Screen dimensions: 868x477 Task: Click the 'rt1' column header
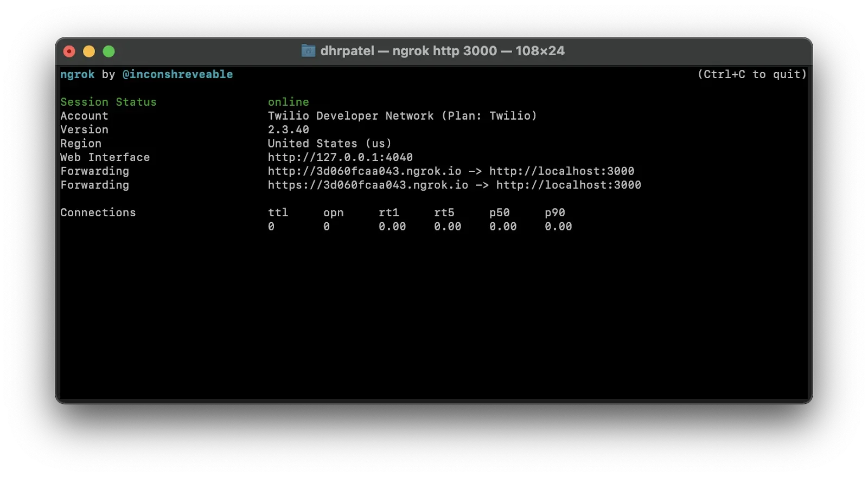point(388,212)
